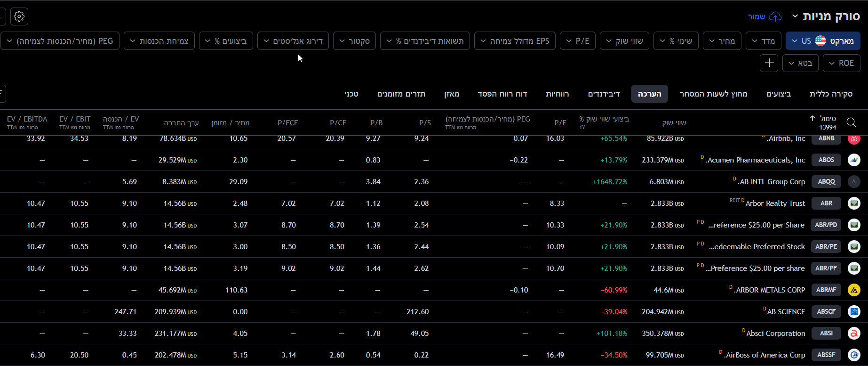Click the ABSCF ticker button
The height and width of the screenshot is (366, 868).
coord(827,312)
